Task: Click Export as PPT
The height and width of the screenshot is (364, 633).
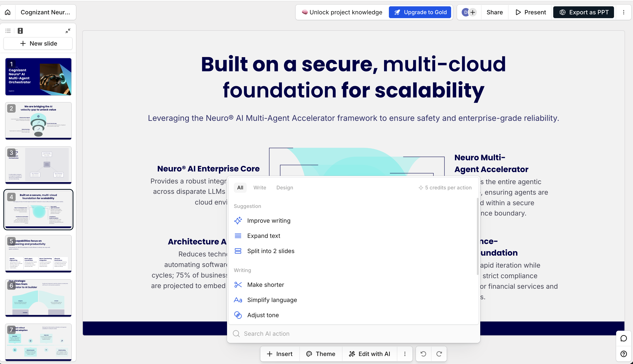Action: (583, 12)
